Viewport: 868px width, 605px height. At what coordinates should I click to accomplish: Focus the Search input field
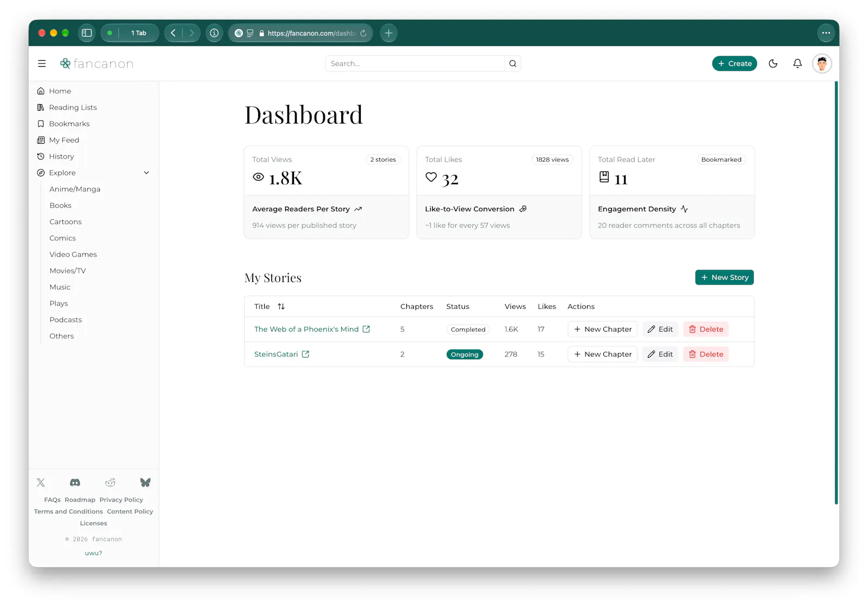click(415, 63)
